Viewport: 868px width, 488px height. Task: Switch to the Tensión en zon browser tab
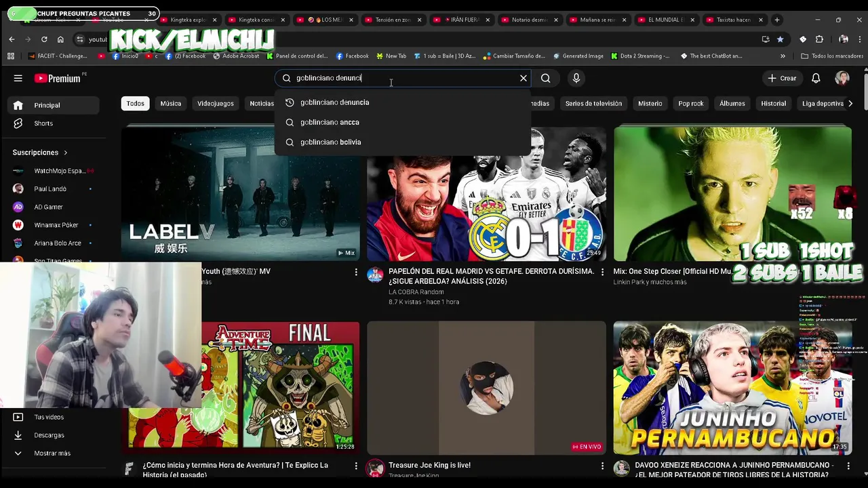coord(393,20)
